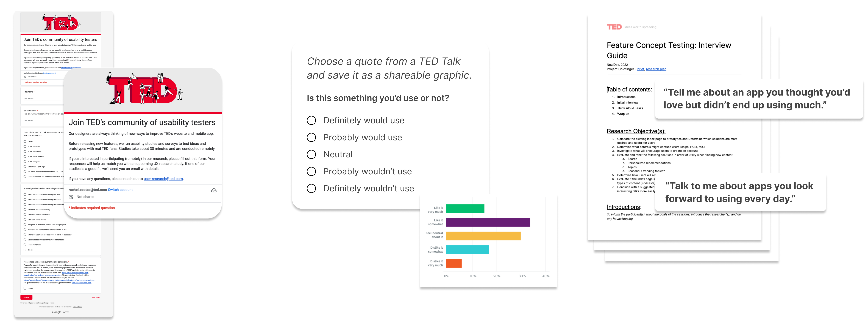Click the purple 'Like it somewhat' bar
This screenshot has width=868, height=328.
click(488, 222)
